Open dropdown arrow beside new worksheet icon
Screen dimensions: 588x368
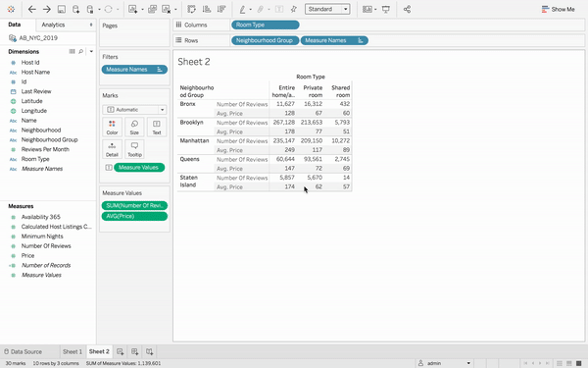click(x=142, y=10)
